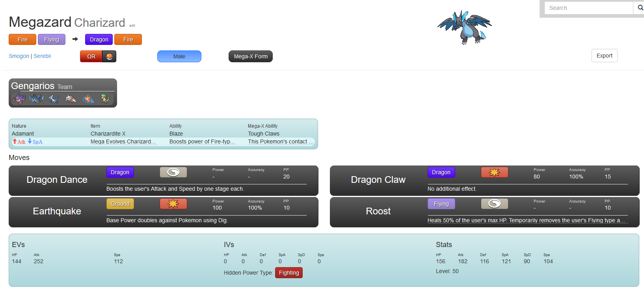Image resolution: width=644 pixels, height=290 pixels.
Task: Toggle the Male gender button
Action: pyautogui.click(x=179, y=56)
